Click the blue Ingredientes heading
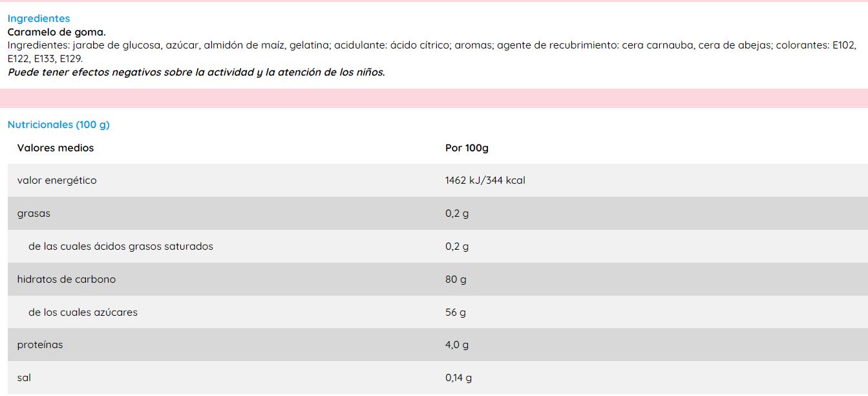The image size is (868, 396). [39, 19]
